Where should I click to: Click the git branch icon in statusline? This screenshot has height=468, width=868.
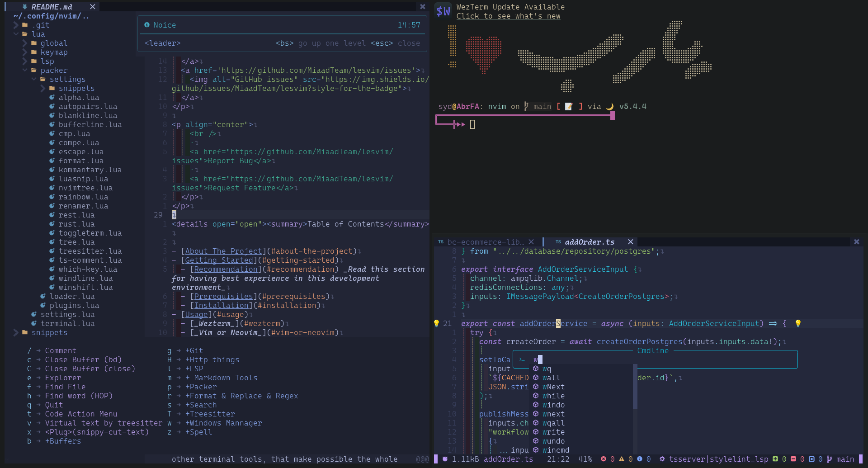830,459
